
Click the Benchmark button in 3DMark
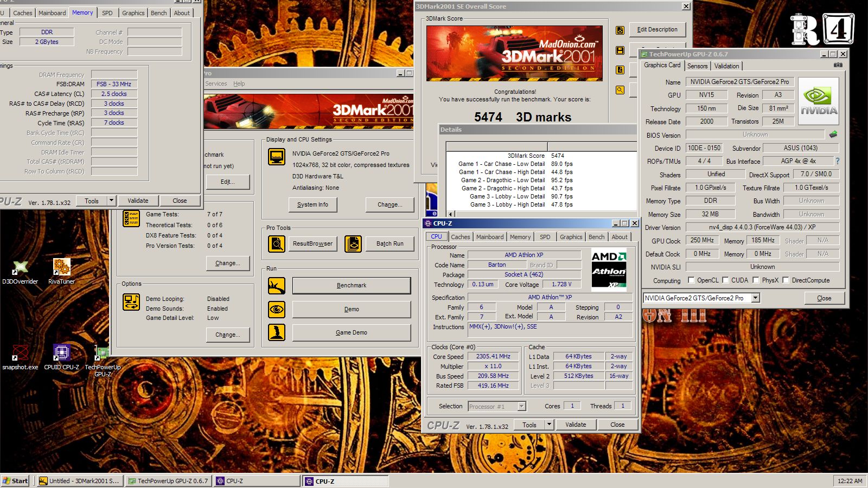[x=352, y=286]
